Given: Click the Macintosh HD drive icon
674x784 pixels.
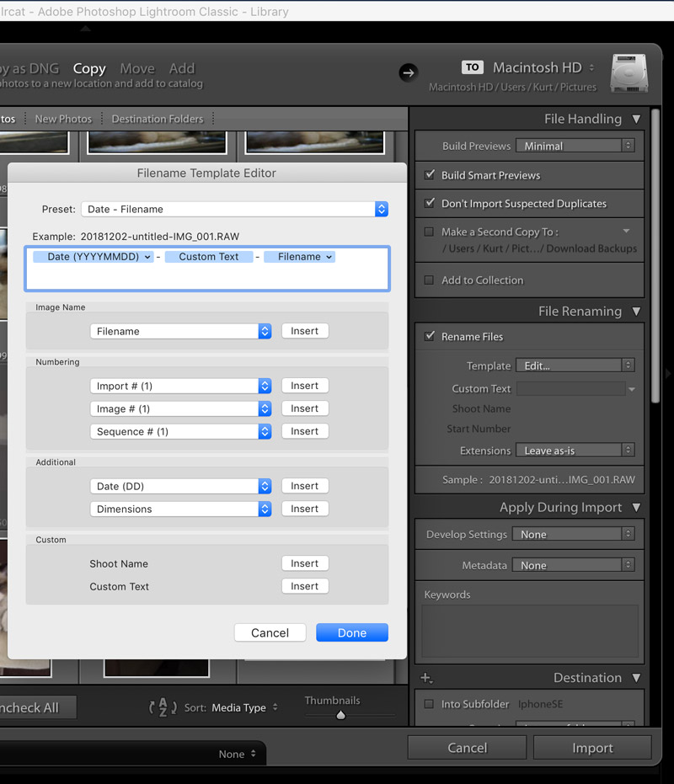Looking at the screenshot, I should tap(629, 73).
